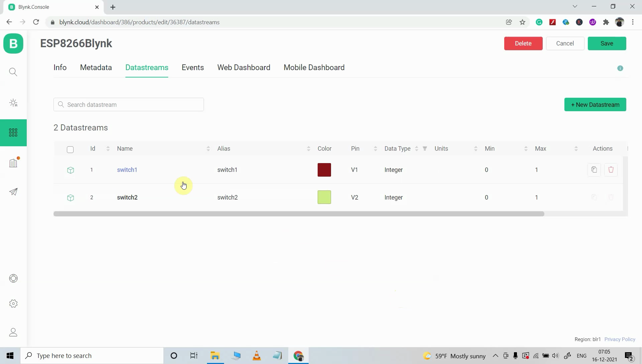Click the Data Type filter funnel icon
Screen dimensions: 642x364
[x=425, y=149]
